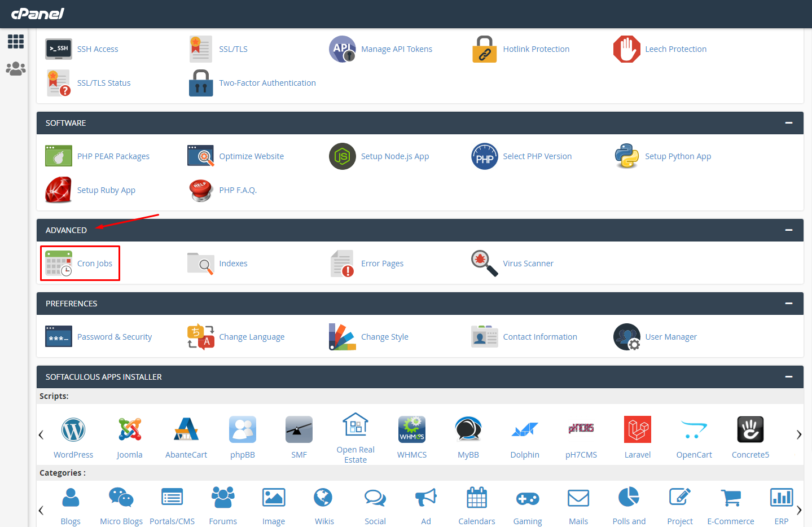Click the Change Language icon
This screenshot has height=527, width=812.
[x=201, y=337]
